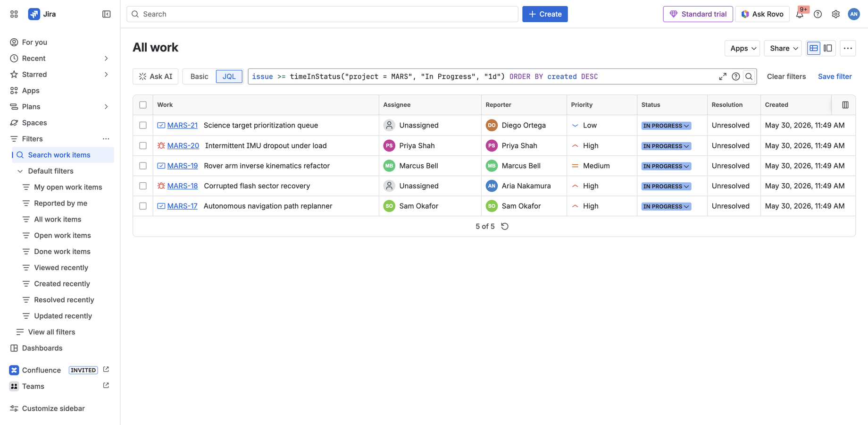Open MARS-18 issue link

(x=183, y=186)
